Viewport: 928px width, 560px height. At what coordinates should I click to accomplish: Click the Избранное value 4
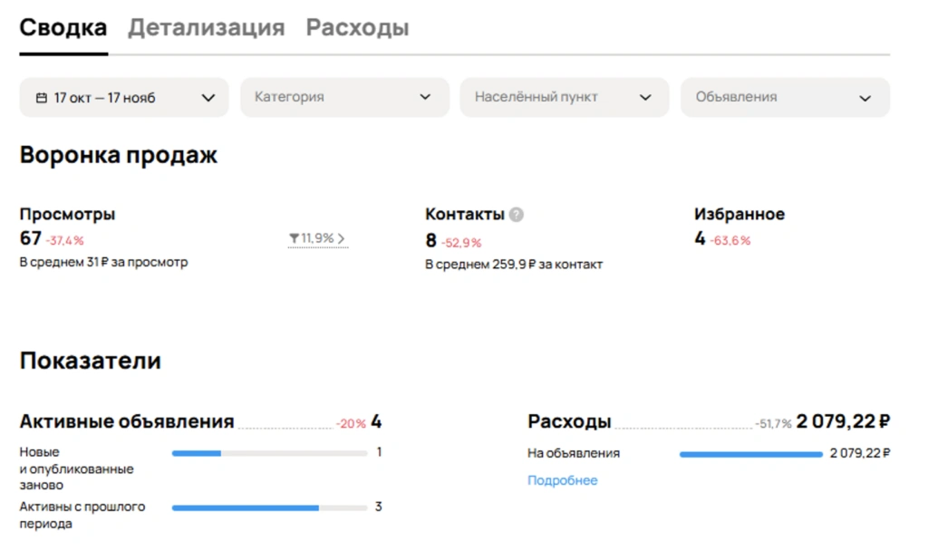click(701, 238)
